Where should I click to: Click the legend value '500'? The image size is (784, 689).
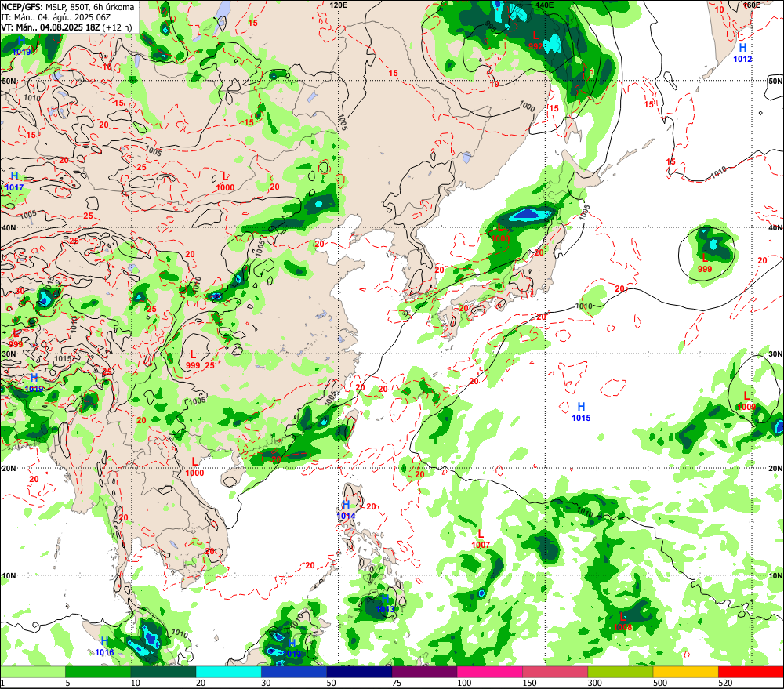[x=660, y=683]
